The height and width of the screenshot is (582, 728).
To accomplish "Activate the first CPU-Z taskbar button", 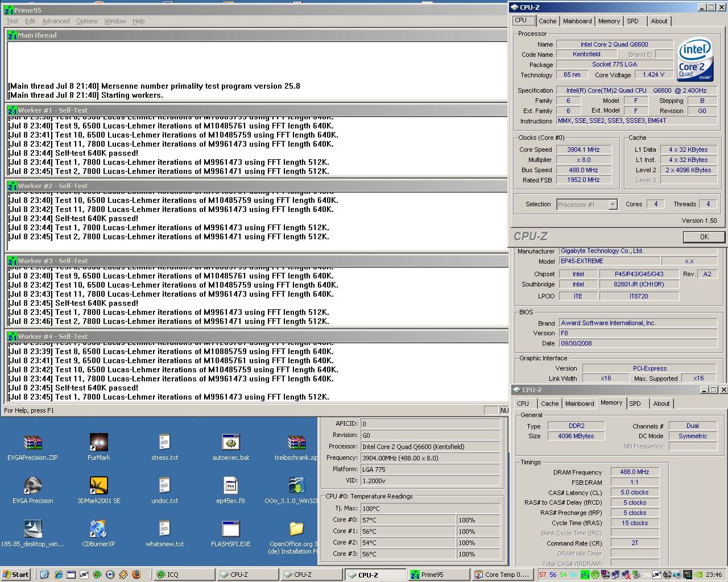I will (248, 575).
